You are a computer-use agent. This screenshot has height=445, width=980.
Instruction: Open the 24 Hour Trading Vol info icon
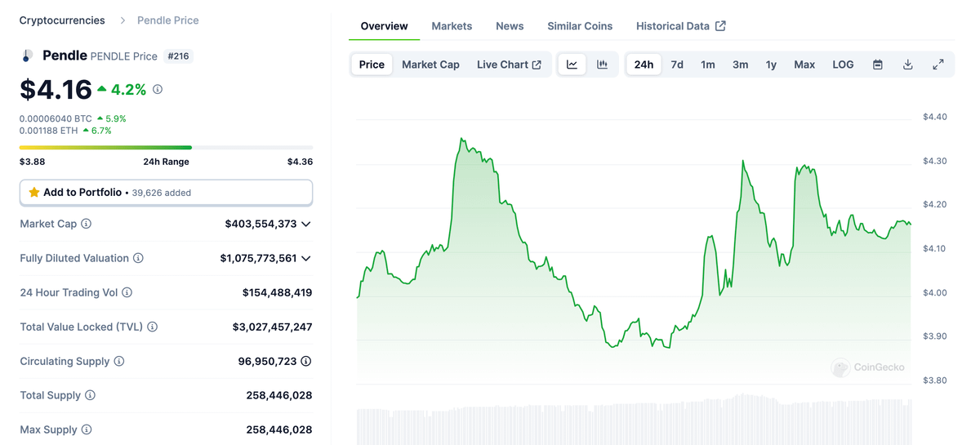coord(127,292)
